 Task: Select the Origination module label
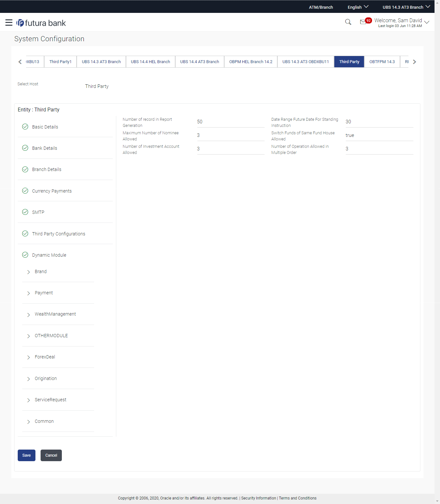click(x=46, y=378)
